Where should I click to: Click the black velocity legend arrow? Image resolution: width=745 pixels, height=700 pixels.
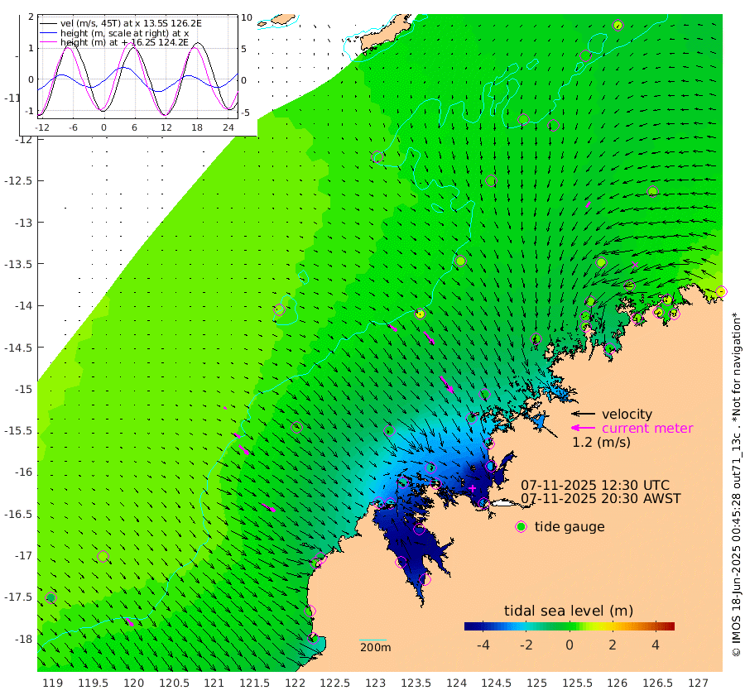[583, 414]
